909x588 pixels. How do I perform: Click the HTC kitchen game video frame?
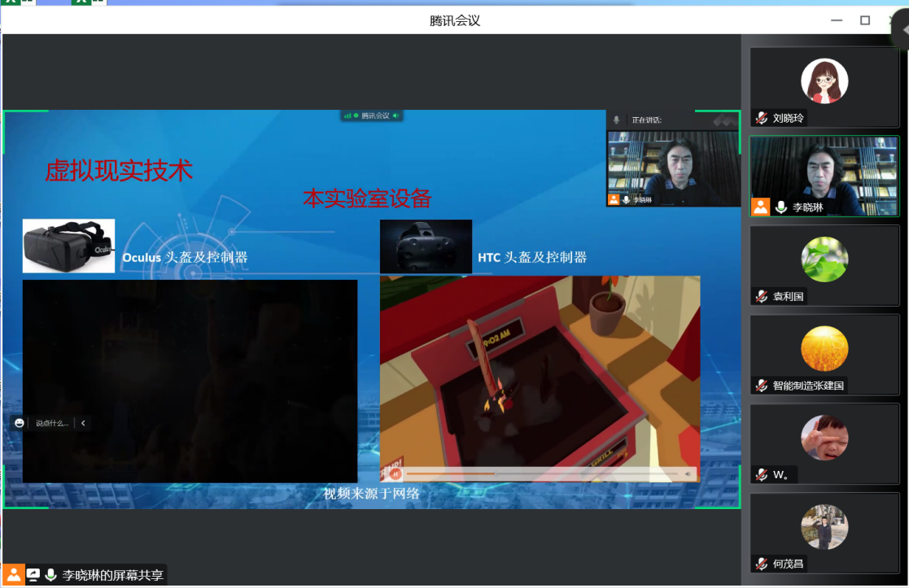pos(540,379)
